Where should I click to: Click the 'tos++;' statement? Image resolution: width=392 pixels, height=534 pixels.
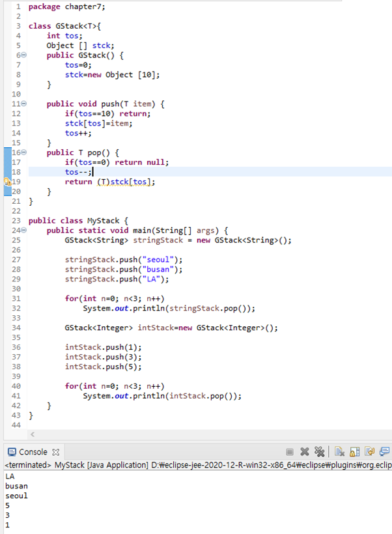[x=78, y=133]
